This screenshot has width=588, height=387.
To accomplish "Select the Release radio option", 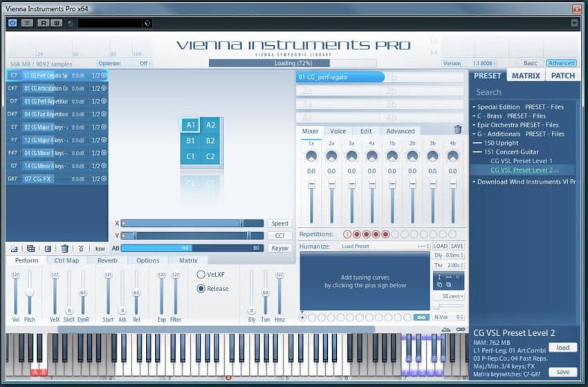I will pyautogui.click(x=201, y=289).
